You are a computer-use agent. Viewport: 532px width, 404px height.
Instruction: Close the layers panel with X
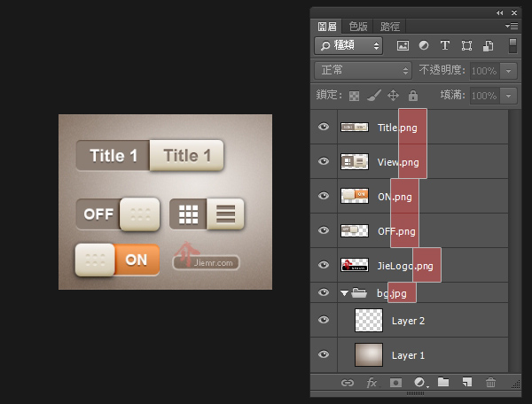(514, 13)
